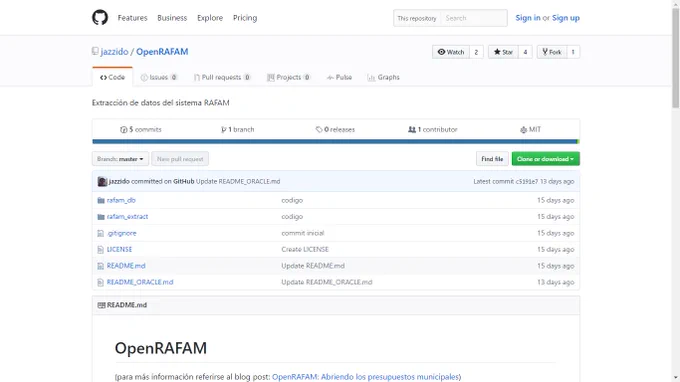Open the LICENSE file
The image size is (680, 382).
pyautogui.click(x=119, y=250)
